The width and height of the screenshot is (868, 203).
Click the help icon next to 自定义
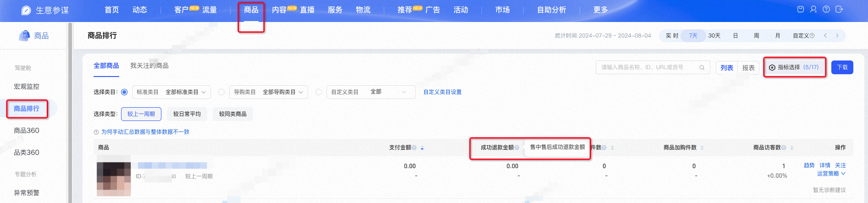(x=812, y=36)
